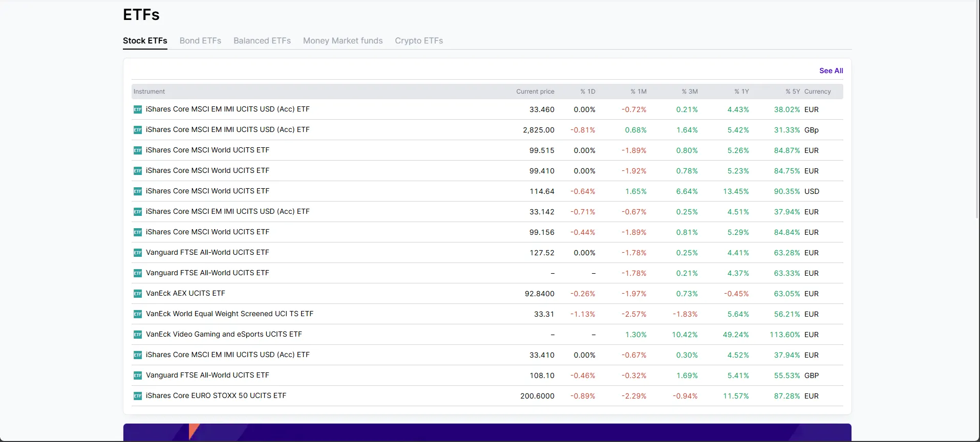The width and height of the screenshot is (980, 442).
Task: Click the -0.89% one-day change
Action: [583, 396]
